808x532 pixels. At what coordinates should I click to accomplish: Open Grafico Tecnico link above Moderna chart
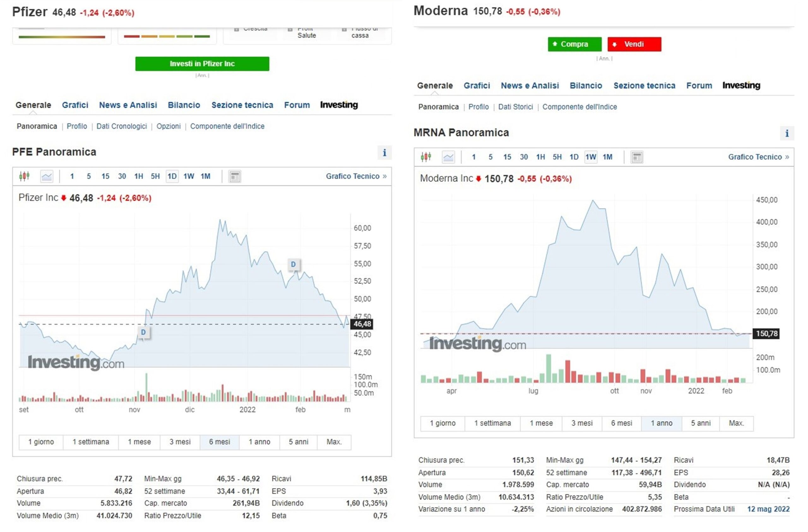pyautogui.click(x=758, y=157)
